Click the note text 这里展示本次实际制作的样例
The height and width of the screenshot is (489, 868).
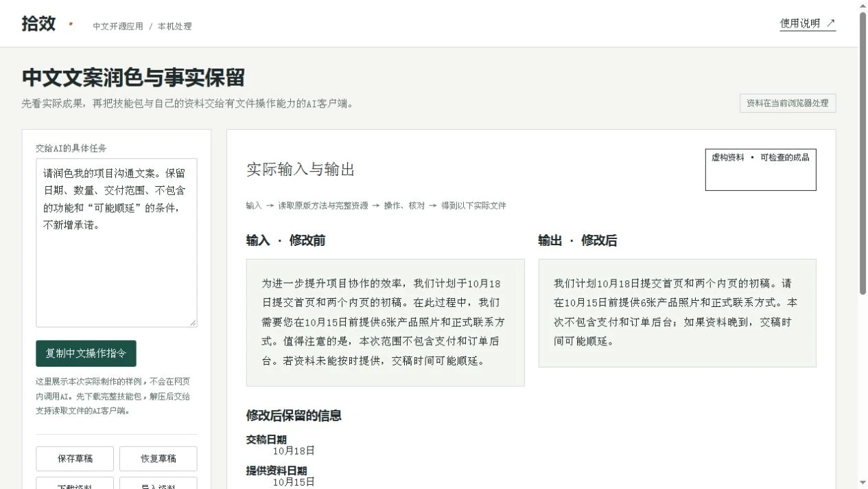[113, 396]
